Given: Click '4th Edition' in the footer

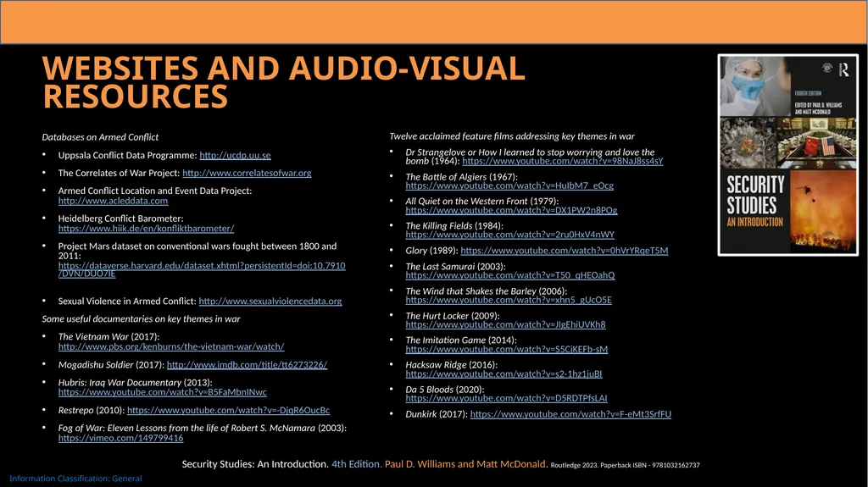Looking at the screenshot, I should coord(356,464).
